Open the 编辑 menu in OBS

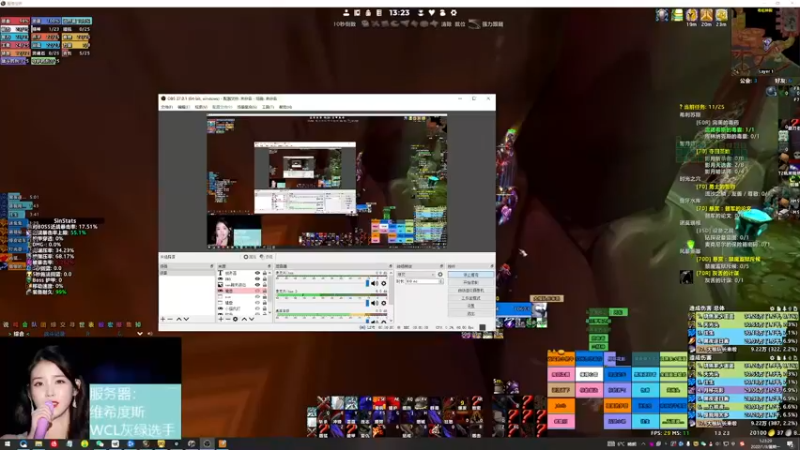(184, 107)
